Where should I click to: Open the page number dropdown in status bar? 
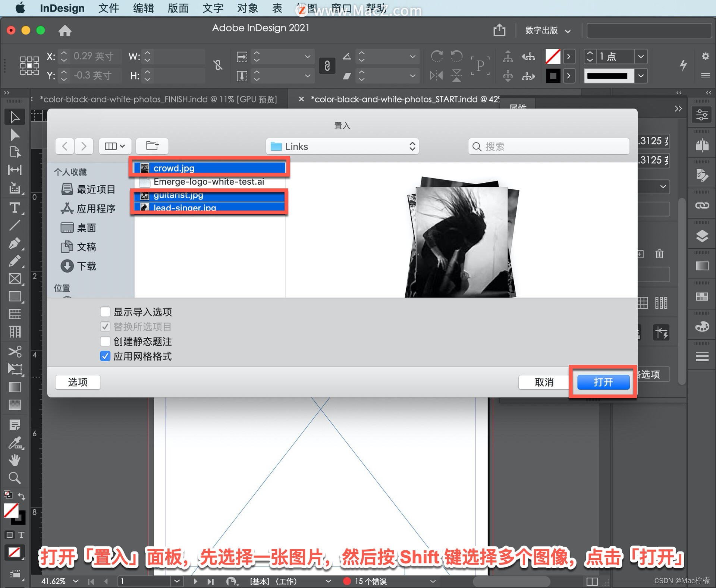click(x=177, y=581)
